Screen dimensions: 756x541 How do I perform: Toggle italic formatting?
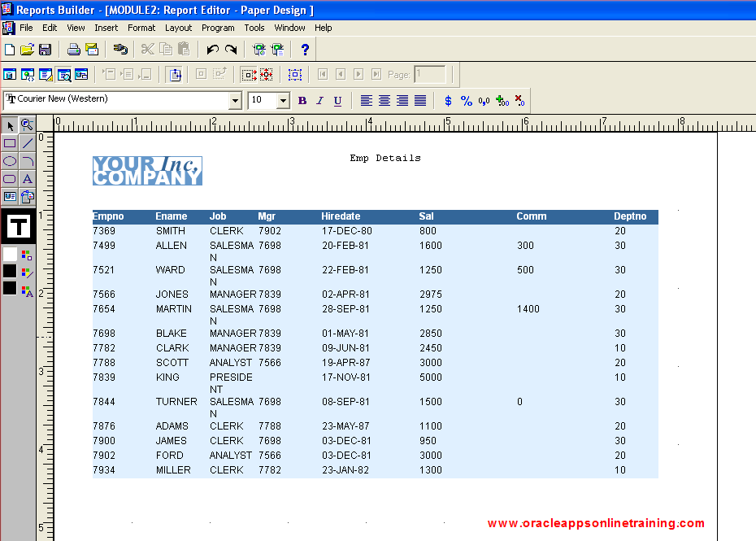tap(319, 100)
